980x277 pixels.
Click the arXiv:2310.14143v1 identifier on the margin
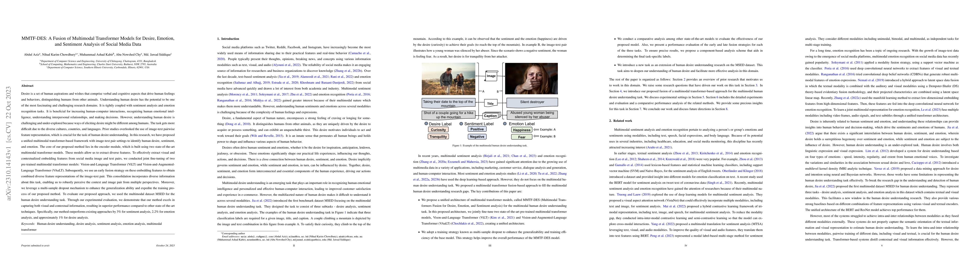(x=8, y=143)
